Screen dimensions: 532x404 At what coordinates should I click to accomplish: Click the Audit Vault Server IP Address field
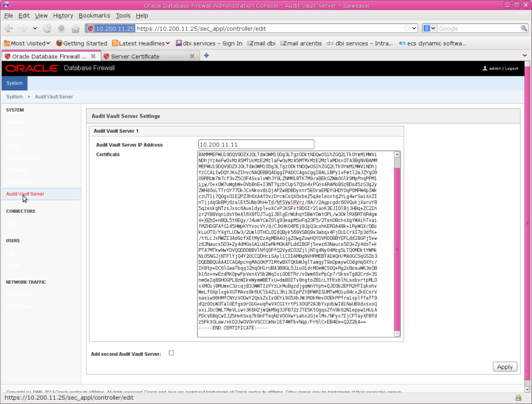pyautogui.click(x=256, y=145)
